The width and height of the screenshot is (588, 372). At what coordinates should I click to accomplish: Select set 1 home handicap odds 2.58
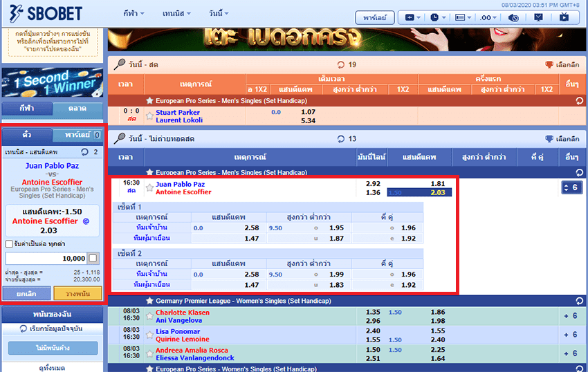[x=252, y=228]
